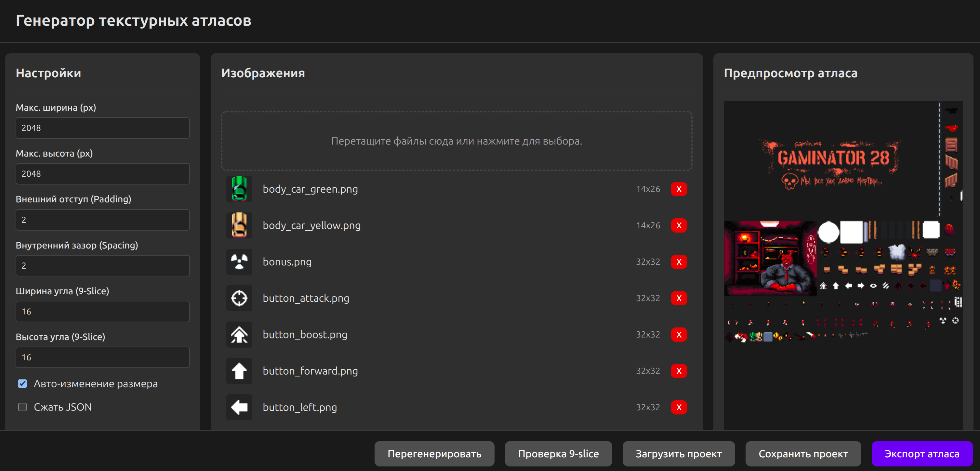Remove button_boost.png using X button
The width and height of the screenshot is (980, 471).
(x=679, y=335)
